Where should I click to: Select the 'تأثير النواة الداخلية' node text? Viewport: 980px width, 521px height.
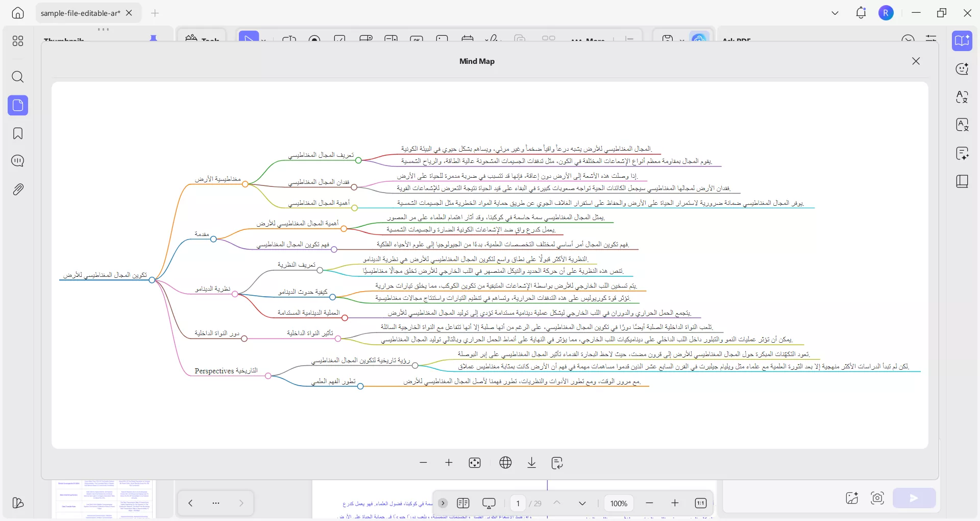pos(310,333)
